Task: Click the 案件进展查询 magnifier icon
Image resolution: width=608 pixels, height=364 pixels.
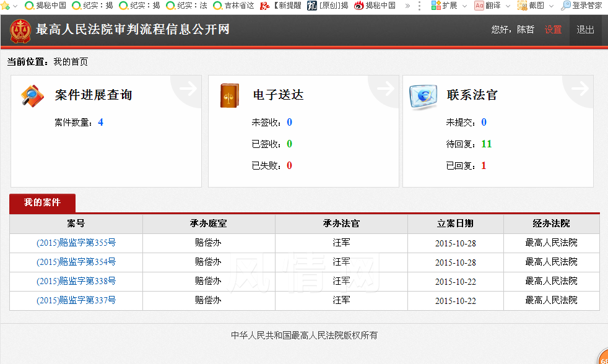Action: [x=32, y=96]
